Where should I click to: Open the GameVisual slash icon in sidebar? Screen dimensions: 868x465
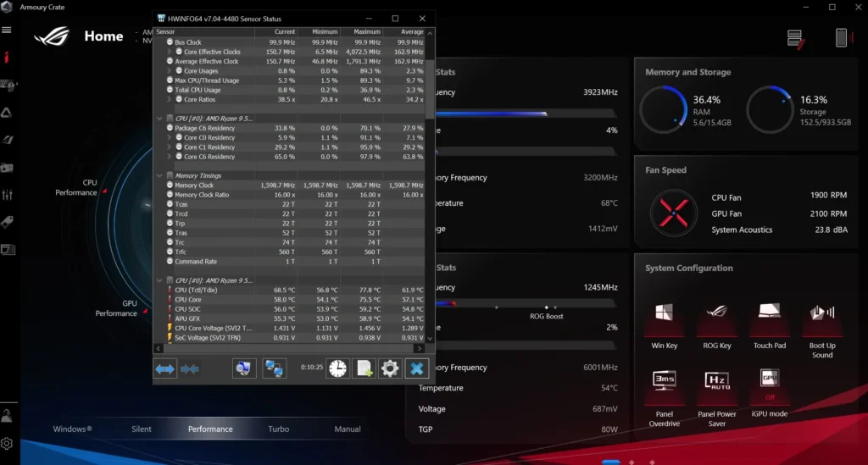7,140
